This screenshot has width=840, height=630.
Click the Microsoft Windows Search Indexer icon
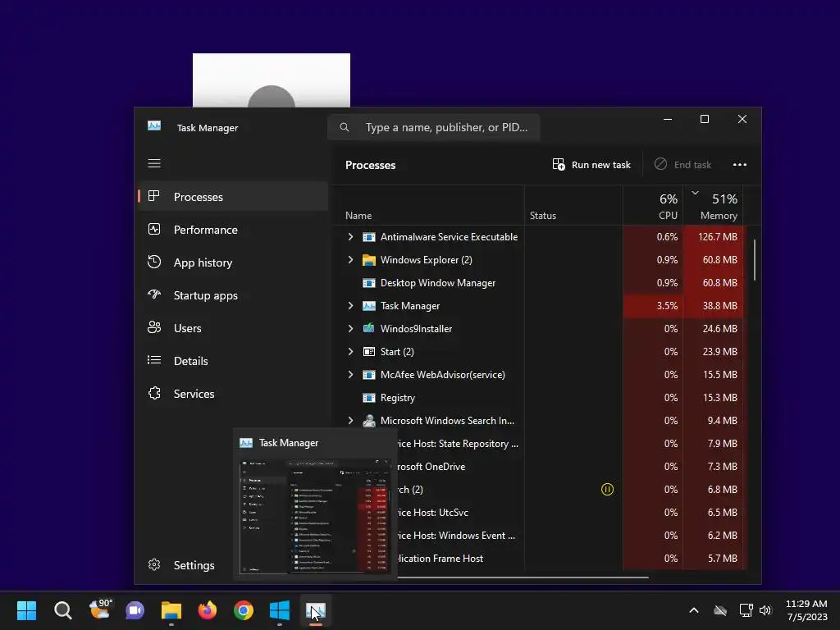coord(368,421)
